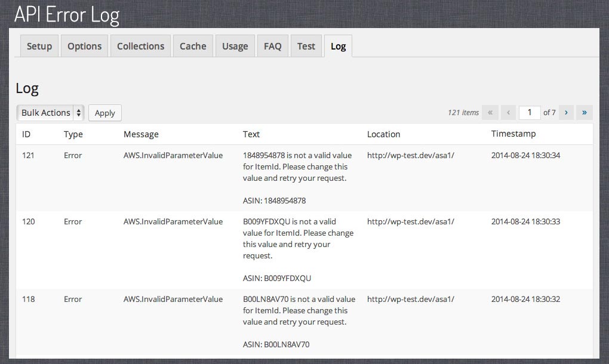Click timestamp 2014-08-24 18:30:33
The width and height of the screenshot is (609, 364).
coord(525,221)
